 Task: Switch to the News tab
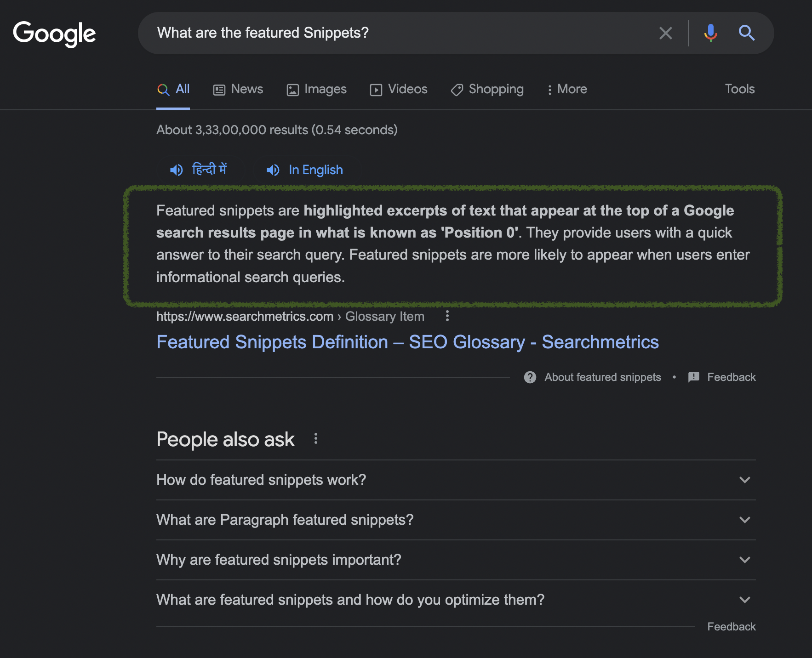pos(238,89)
